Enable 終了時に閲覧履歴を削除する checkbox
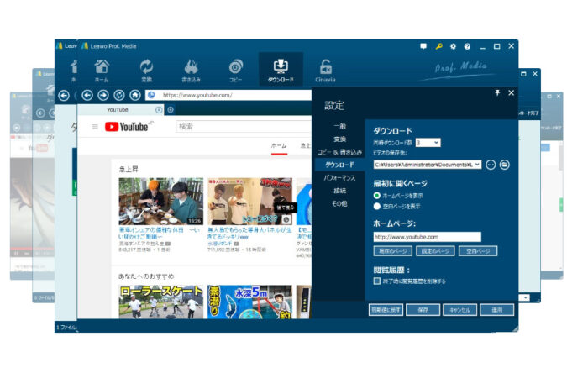The image size is (588, 373). click(x=377, y=281)
